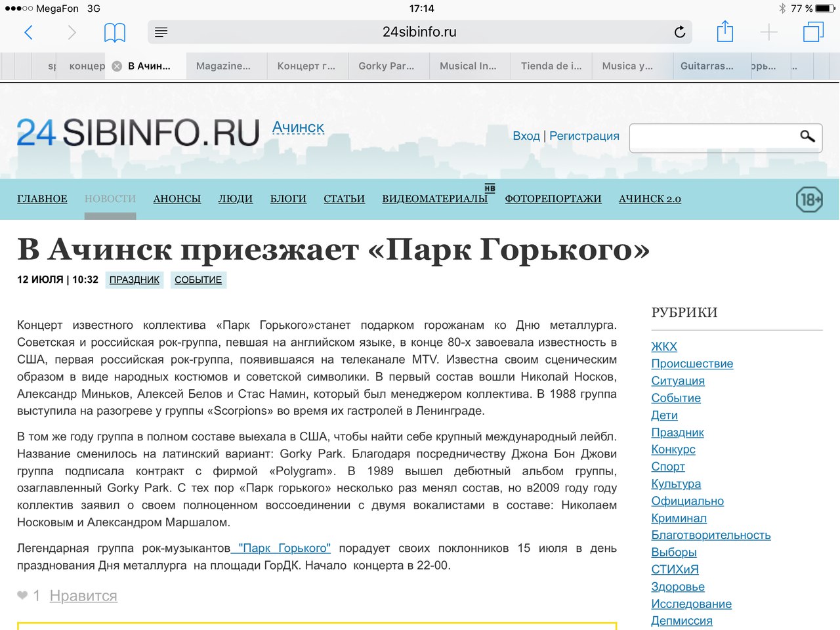Open the Культура rubric link
Viewport: 840px width, 630px height.
click(x=675, y=484)
